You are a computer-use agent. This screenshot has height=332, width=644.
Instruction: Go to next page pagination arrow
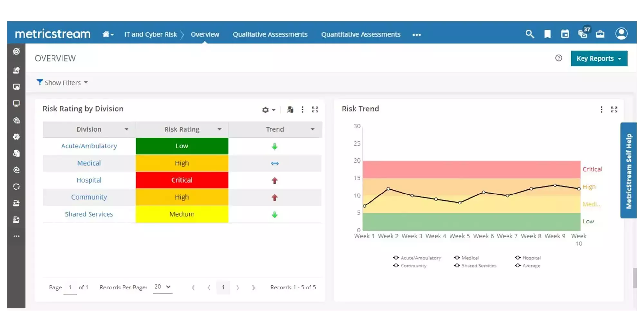(238, 288)
